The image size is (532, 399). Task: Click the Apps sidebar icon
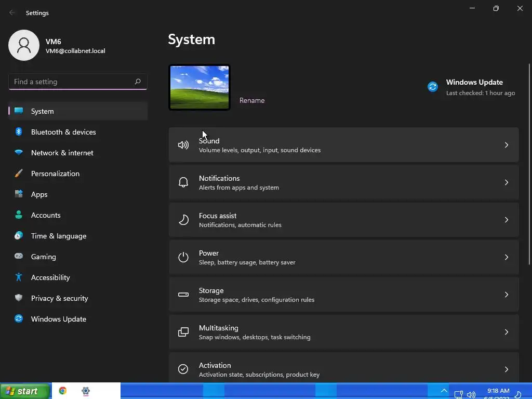[x=19, y=194]
